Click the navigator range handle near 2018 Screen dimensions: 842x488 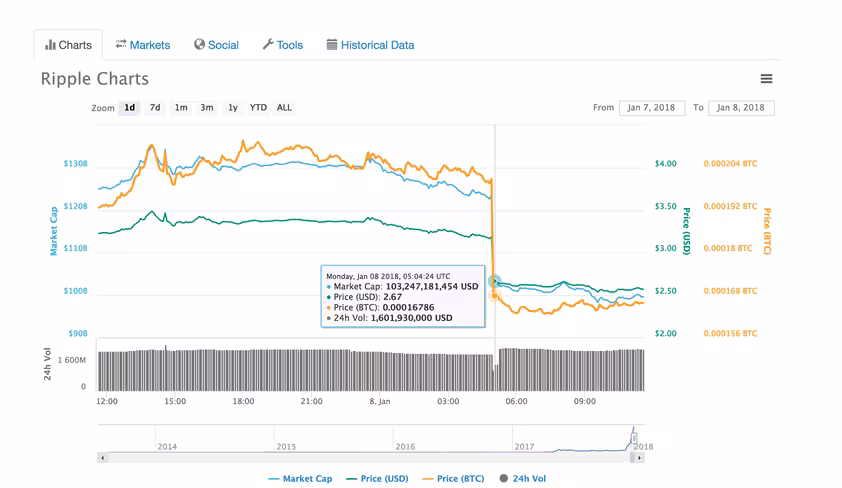click(x=634, y=439)
